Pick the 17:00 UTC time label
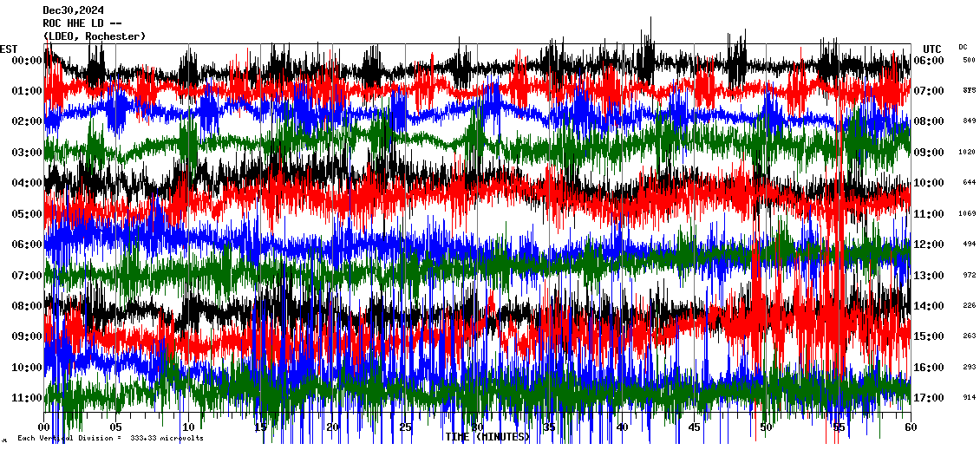The width and height of the screenshot is (980, 450). click(928, 397)
